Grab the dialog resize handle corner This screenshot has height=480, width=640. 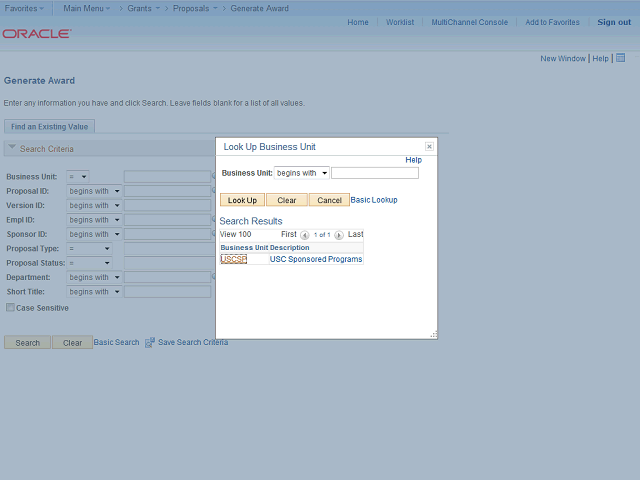(x=433, y=335)
